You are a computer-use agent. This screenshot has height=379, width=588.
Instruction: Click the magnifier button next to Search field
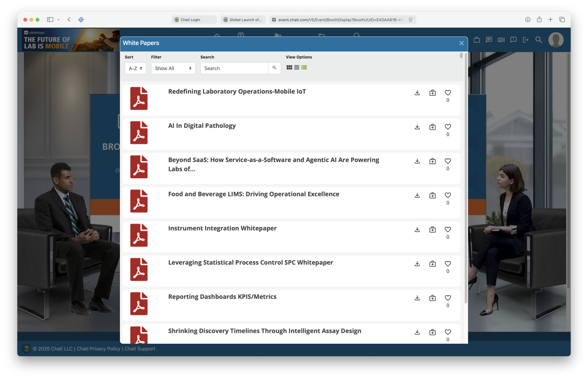tap(274, 68)
